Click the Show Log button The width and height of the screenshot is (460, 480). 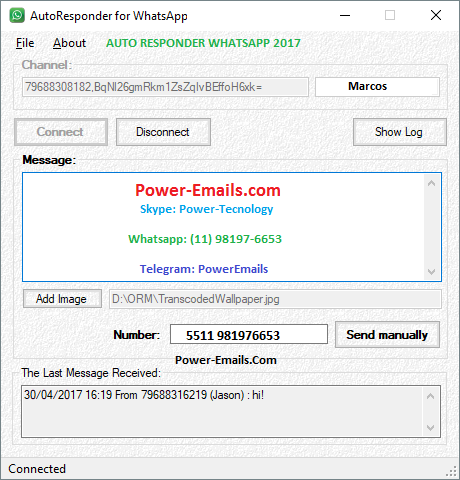(400, 132)
